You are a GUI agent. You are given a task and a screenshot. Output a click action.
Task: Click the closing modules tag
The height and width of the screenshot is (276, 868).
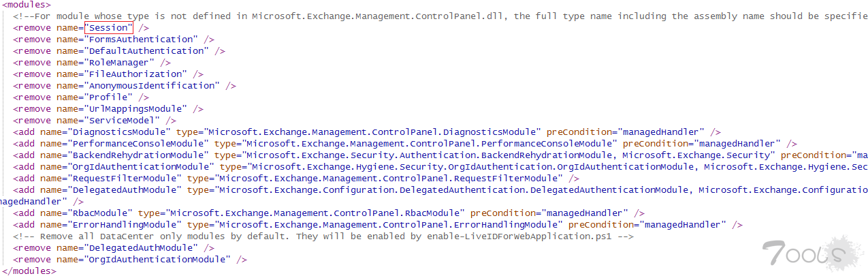tap(29, 271)
